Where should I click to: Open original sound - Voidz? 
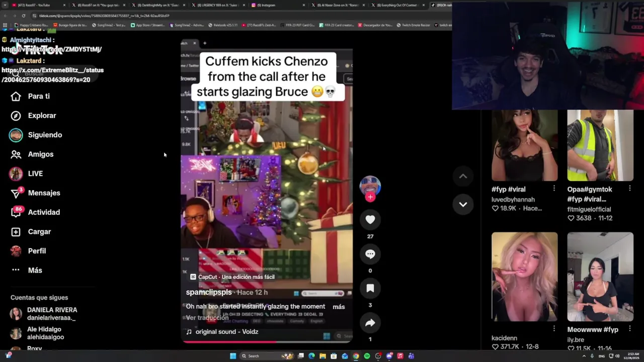(222, 332)
